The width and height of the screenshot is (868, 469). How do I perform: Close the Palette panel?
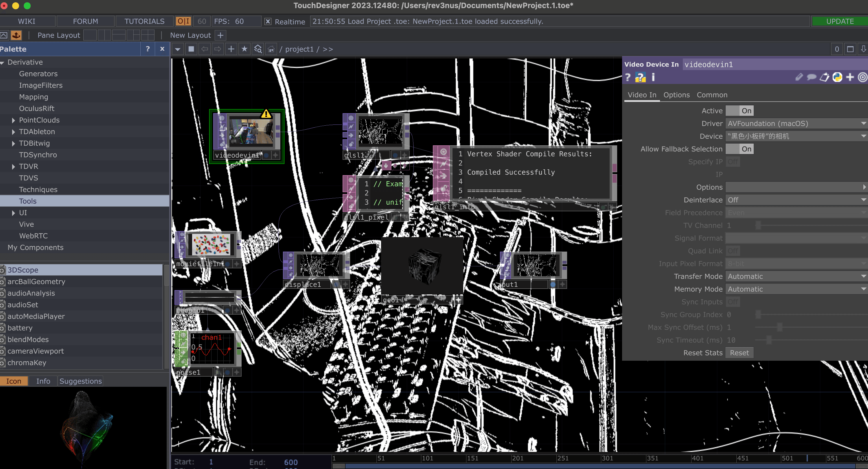[x=162, y=49]
